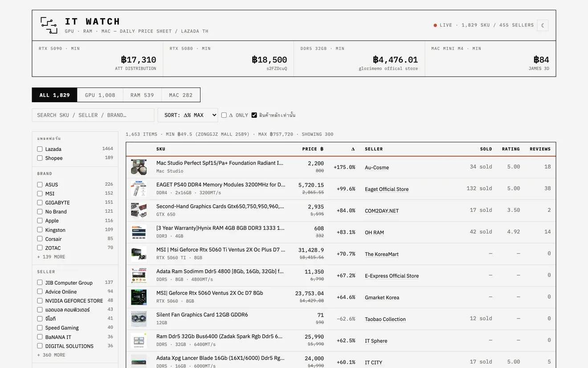Click the RTX 5090 MIN price card
The height and width of the screenshot is (368, 588).
98,59
